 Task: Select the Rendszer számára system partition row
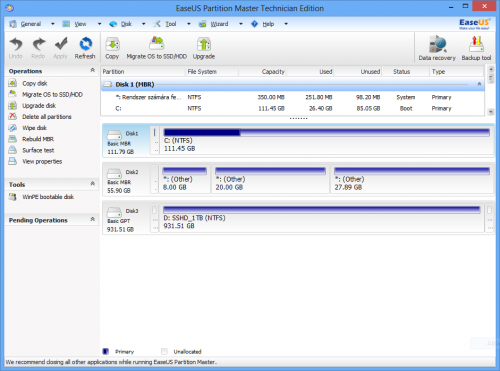(x=293, y=97)
